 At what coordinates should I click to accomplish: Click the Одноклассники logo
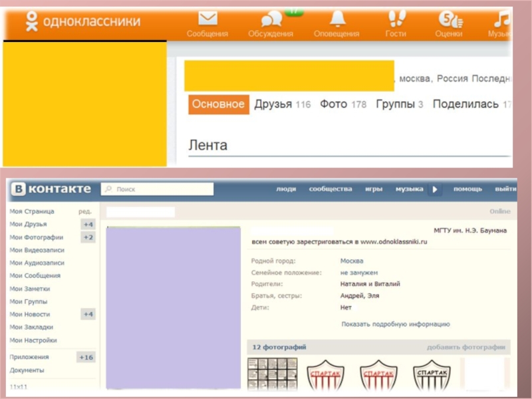(83, 21)
